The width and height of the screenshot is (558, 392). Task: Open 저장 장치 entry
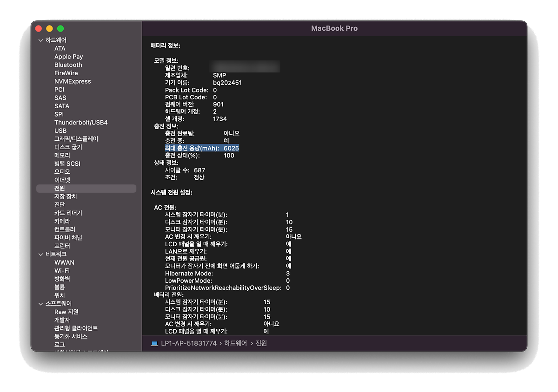[x=66, y=196]
